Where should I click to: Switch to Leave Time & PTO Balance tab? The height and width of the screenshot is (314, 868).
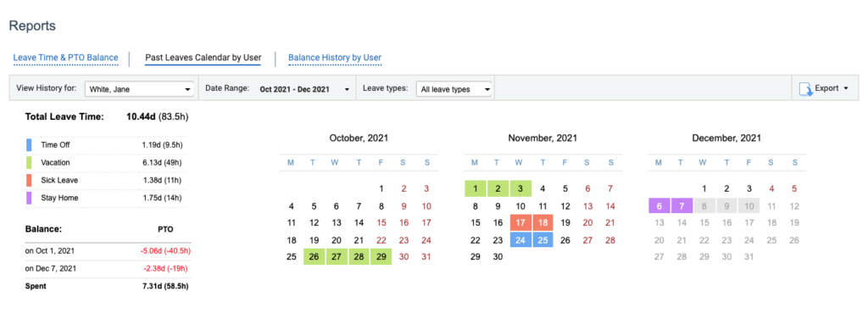tap(65, 58)
